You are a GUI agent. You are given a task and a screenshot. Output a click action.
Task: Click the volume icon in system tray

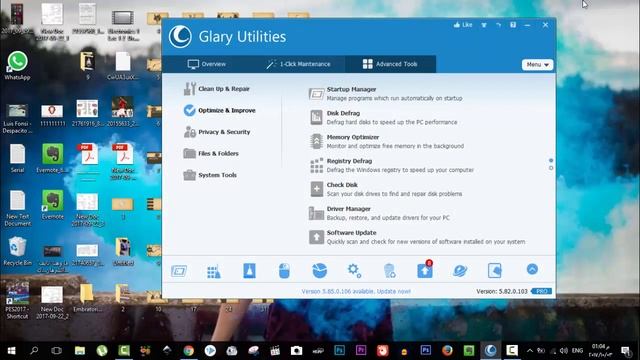tap(564, 351)
